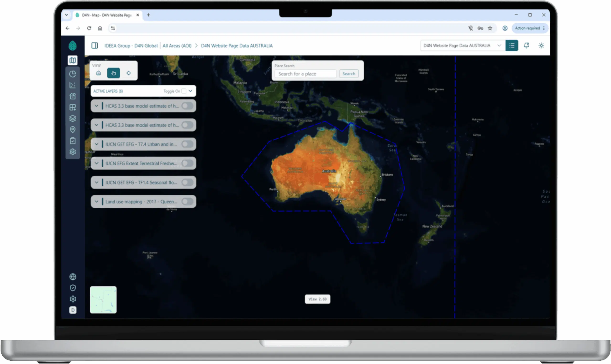The image size is (611, 364).
Task: Toggle light theme sun icon
Action: click(541, 45)
